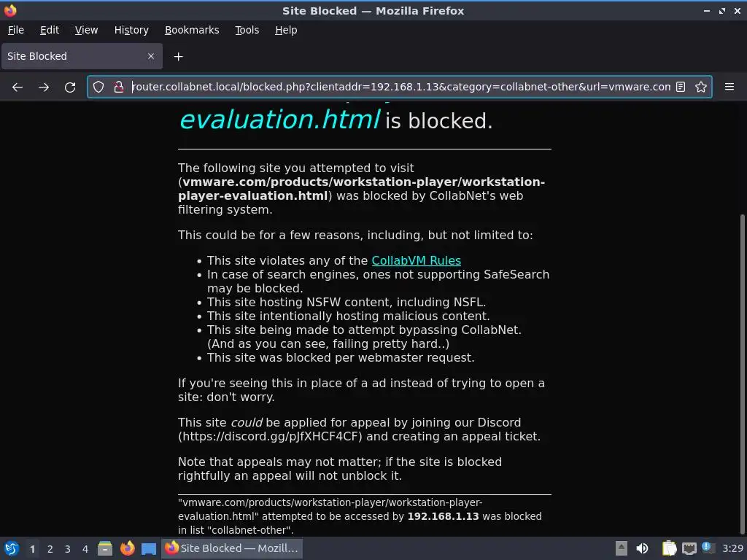Toggle reader view in the address bar

click(x=681, y=87)
